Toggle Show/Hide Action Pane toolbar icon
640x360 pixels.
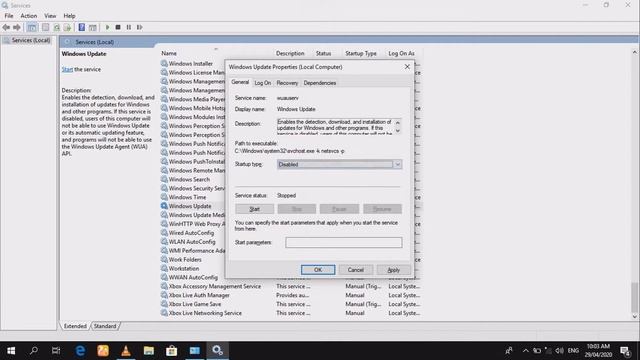click(x=93, y=27)
